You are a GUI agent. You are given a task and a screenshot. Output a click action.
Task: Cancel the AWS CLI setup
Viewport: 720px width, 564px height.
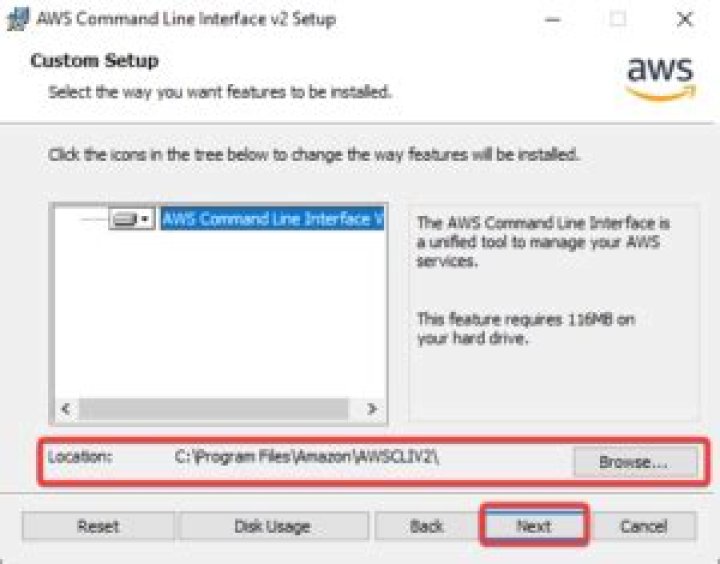(643, 526)
